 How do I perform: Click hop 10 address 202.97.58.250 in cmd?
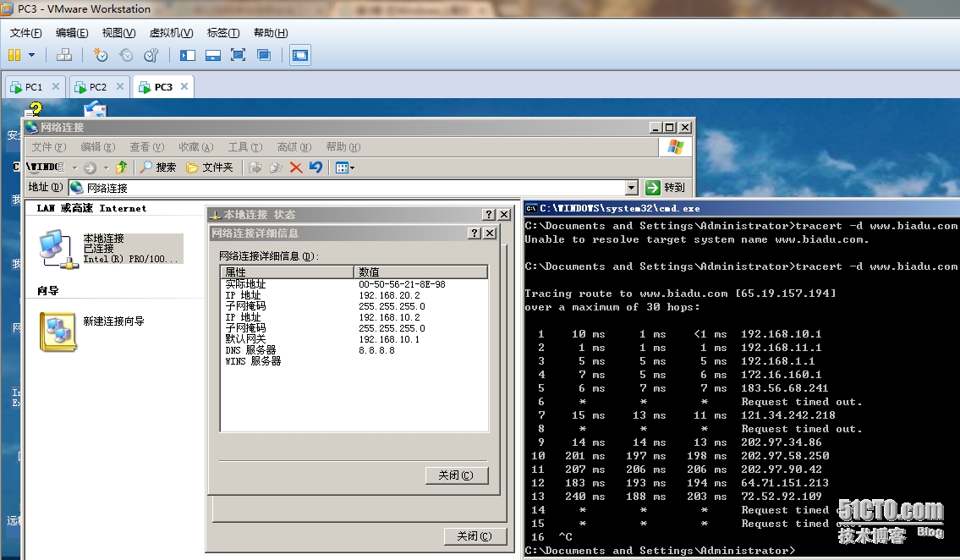tap(785, 456)
